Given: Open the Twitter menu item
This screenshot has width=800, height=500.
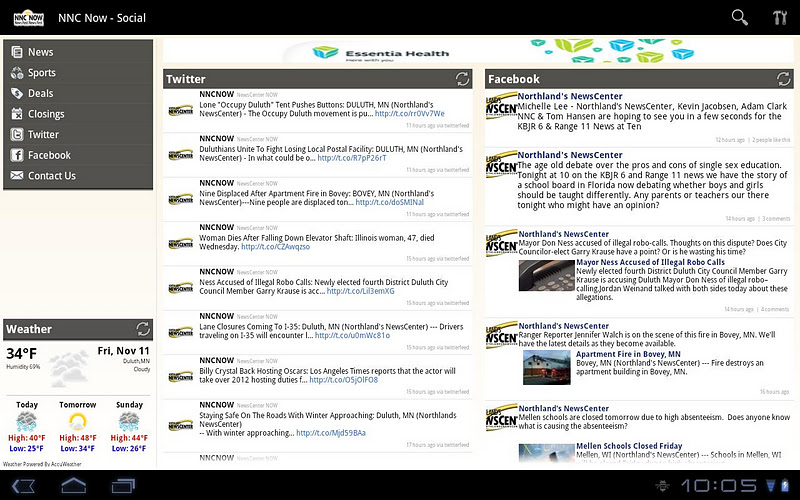Looking at the screenshot, I should coord(78,134).
